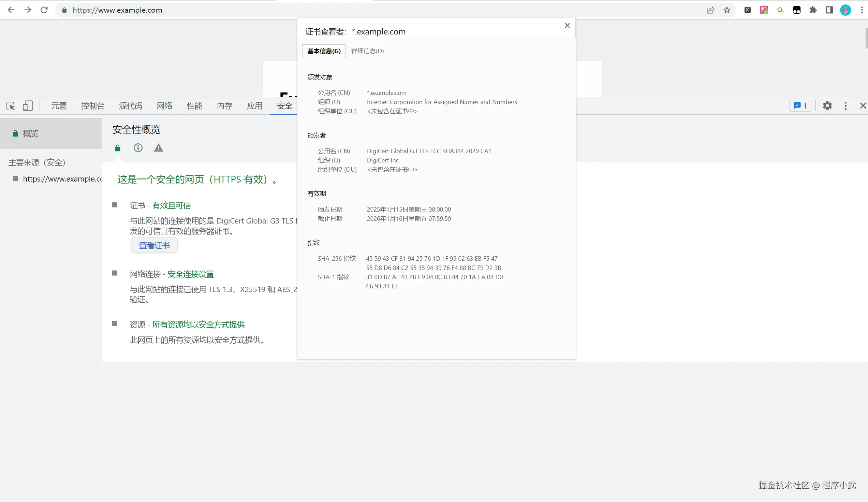Image resolution: width=868 pixels, height=502 pixels.
Task: Click the issues counter badge
Action: pyautogui.click(x=800, y=106)
